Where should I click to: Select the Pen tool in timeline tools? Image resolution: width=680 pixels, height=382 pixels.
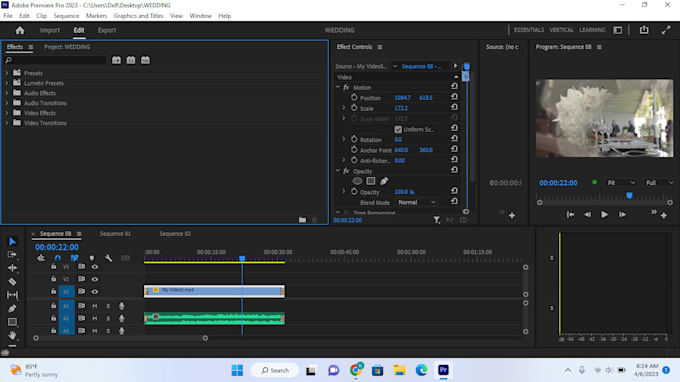12,308
